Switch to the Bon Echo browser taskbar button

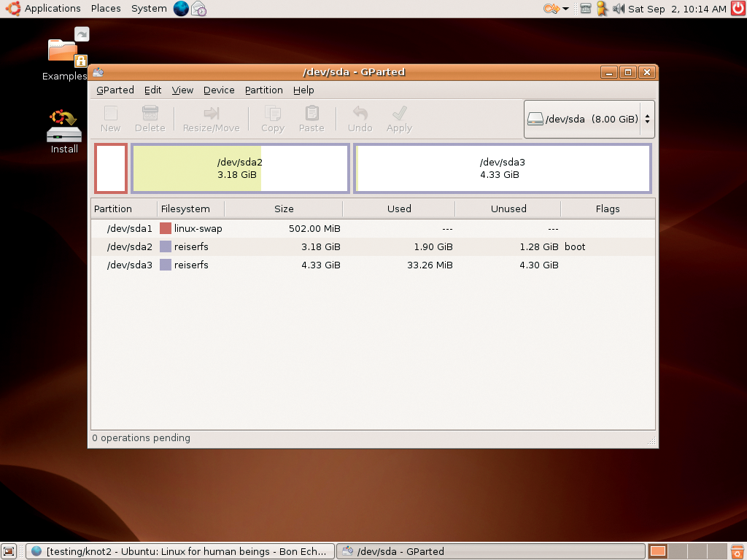pyautogui.click(x=179, y=551)
